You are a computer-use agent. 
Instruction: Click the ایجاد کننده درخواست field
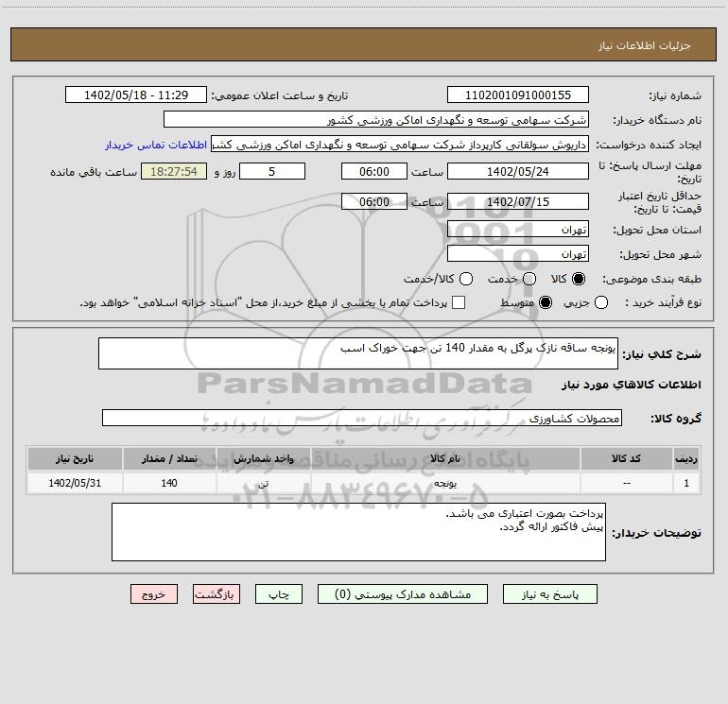click(x=400, y=144)
